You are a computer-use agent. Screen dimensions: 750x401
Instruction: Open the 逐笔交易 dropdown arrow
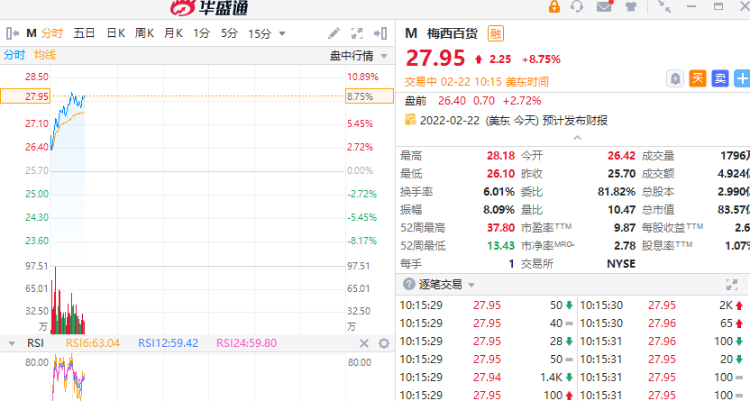coord(471,285)
